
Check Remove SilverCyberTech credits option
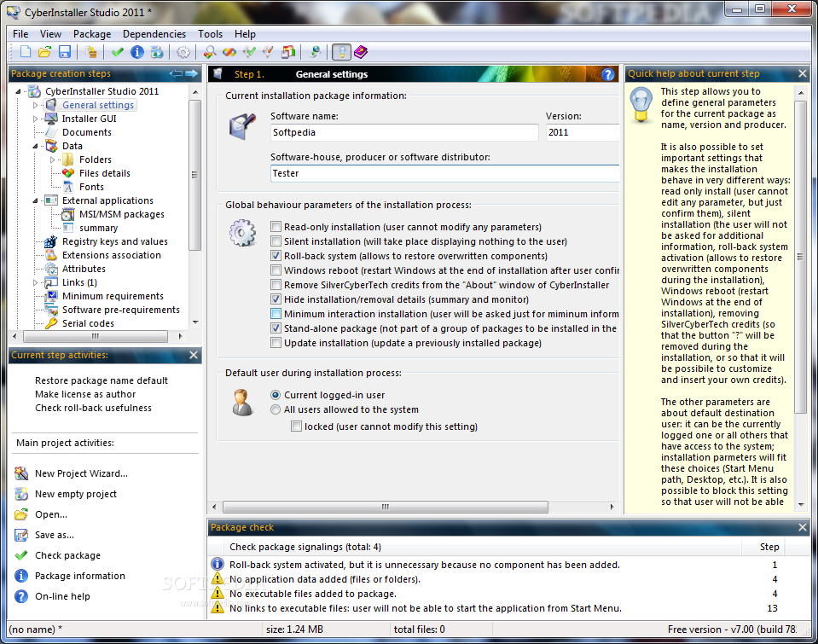[x=276, y=285]
